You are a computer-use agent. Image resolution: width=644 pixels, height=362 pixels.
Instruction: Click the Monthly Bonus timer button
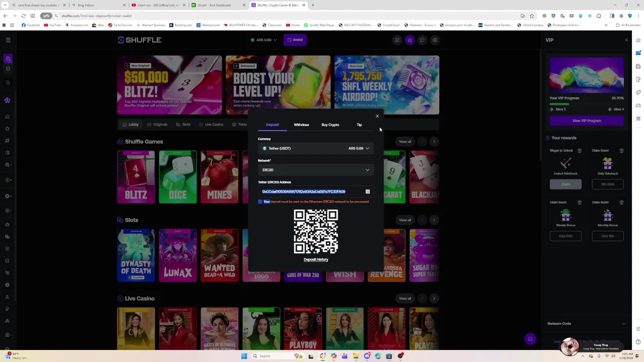(x=608, y=236)
